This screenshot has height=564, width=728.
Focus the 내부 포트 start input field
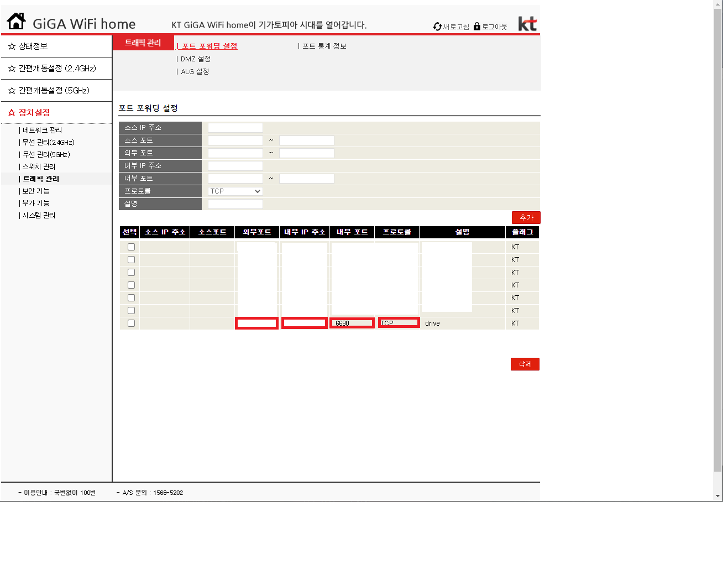point(235,179)
